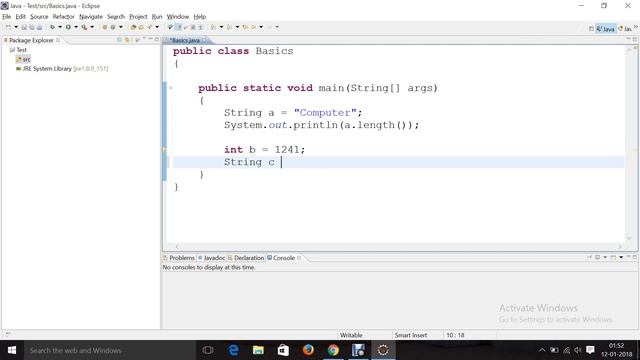Click the Open Type toolbar icon
This screenshot has height=360, width=640.
(x=133, y=27)
